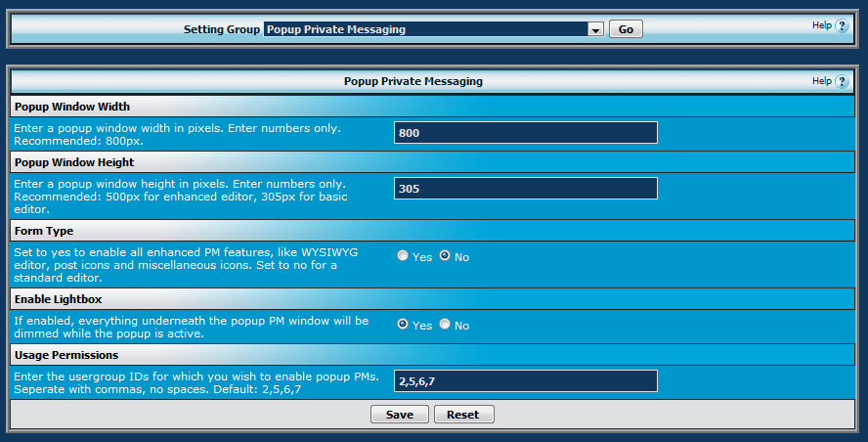This screenshot has height=442, width=868.
Task: Focus the Popup Window Width field
Action: (x=525, y=133)
